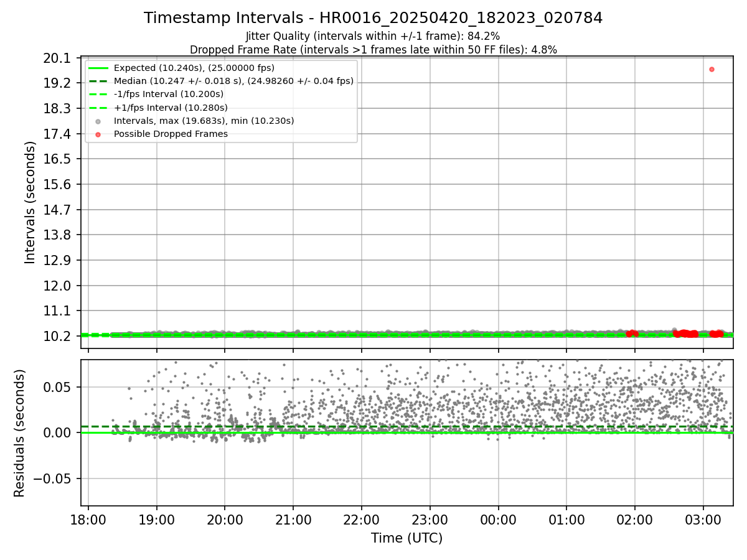Click the red dropped-frame cluster near 02:00
747x560 pixels.
coord(632,334)
